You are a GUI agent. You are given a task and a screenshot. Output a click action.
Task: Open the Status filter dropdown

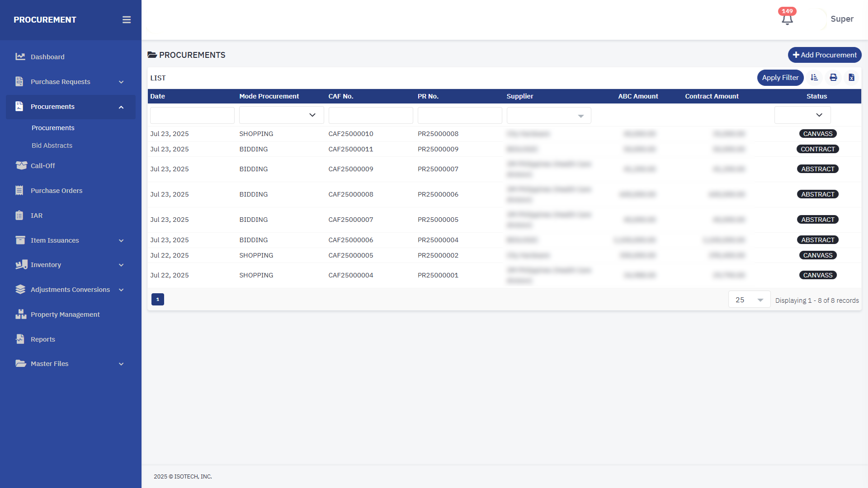(x=802, y=115)
